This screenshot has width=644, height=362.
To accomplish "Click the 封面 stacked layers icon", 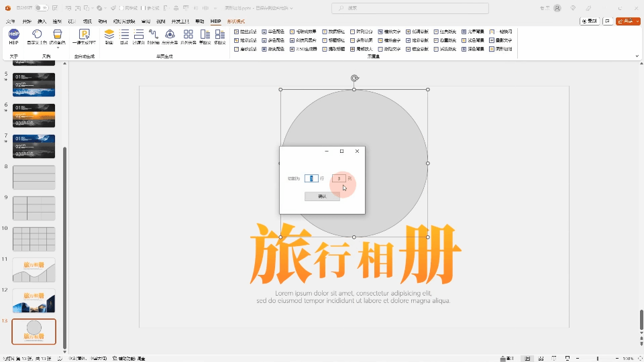I will (x=109, y=34).
